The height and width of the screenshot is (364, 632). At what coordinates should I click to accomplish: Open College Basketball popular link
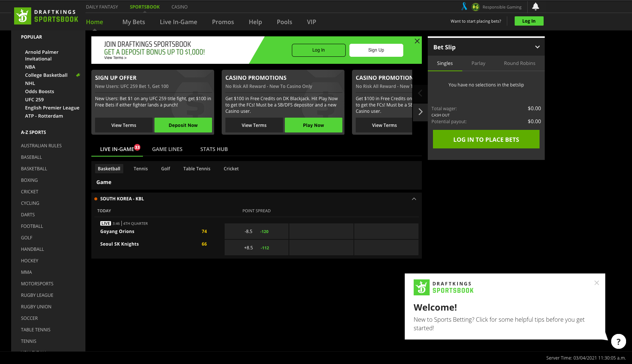46,75
